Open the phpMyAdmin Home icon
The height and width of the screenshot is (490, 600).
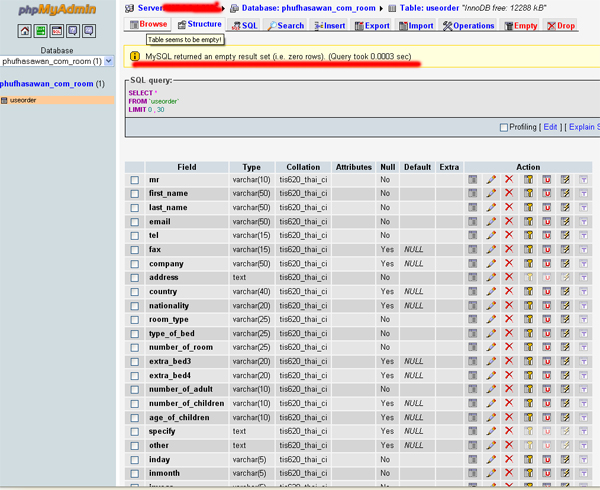[x=24, y=31]
